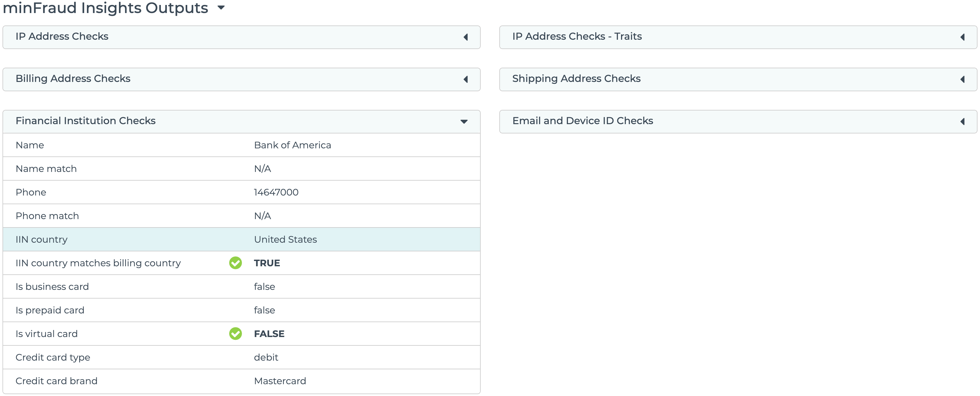
Task: Click the Bank of America name value
Action: click(x=292, y=145)
